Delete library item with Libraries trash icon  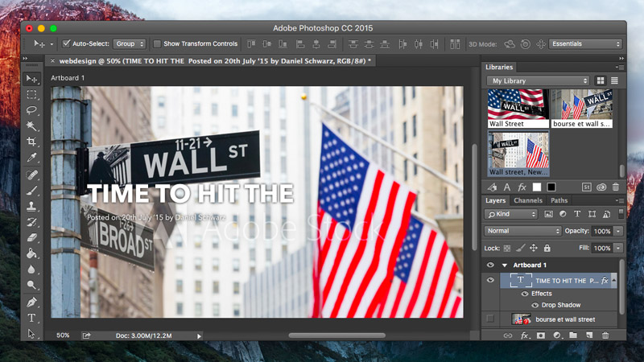(616, 187)
